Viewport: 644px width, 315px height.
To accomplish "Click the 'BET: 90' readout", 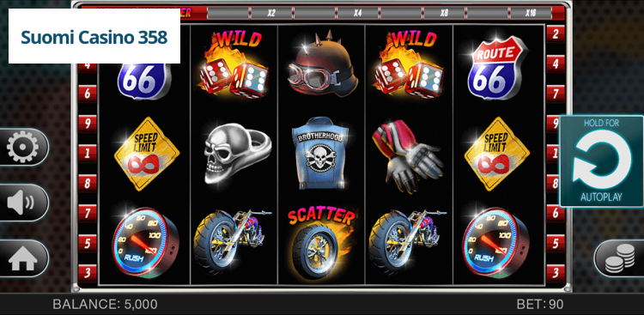I will [x=540, y=305].
